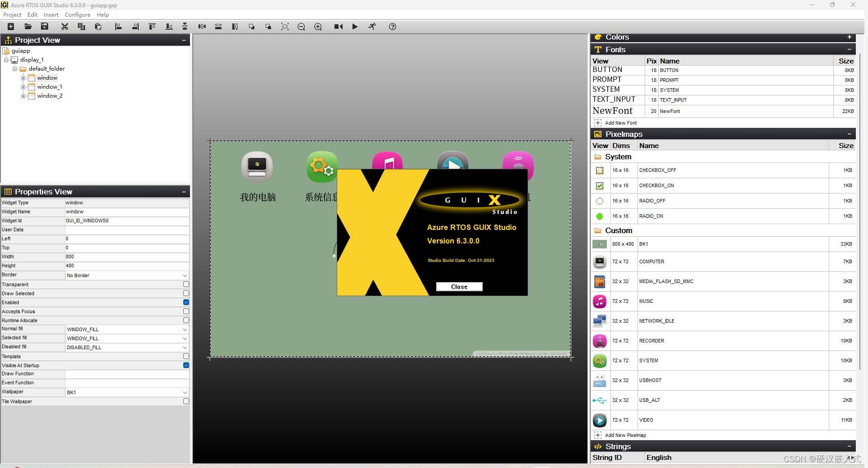Turn off Visible At Startup

point(186,365)
